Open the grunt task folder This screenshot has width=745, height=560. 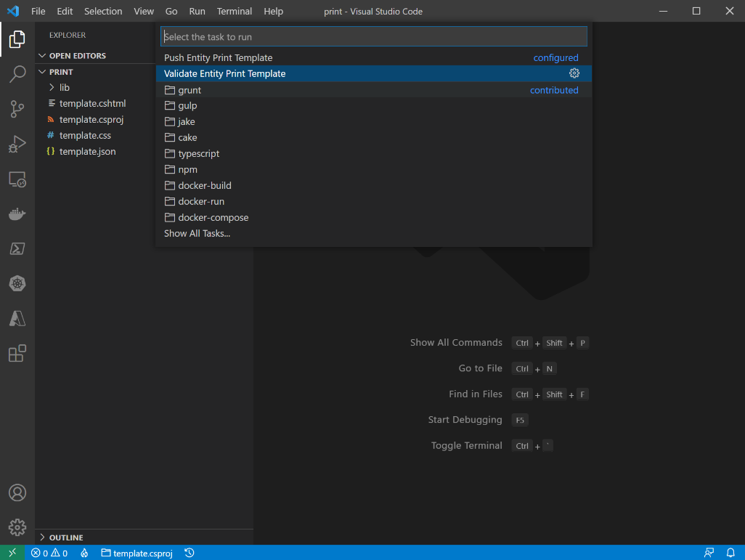pyautogui.click(x=374, y=90)
